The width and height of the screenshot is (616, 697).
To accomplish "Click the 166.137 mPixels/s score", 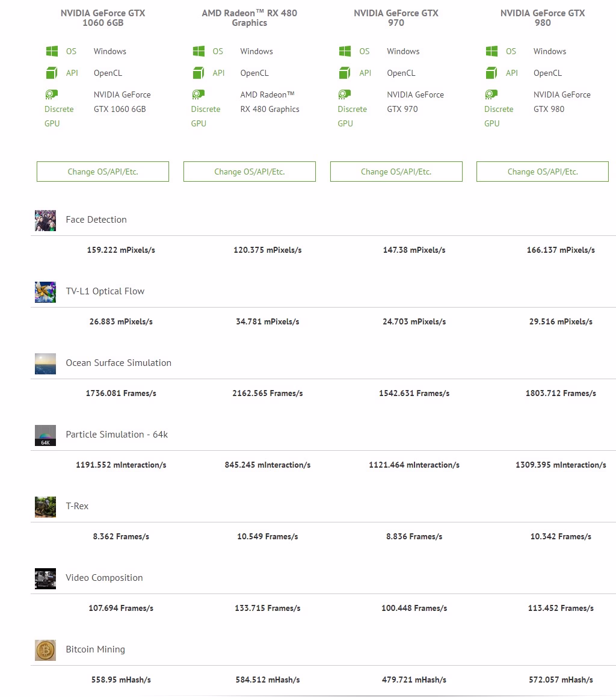I will pyautogui.click(x=561, y=250).
